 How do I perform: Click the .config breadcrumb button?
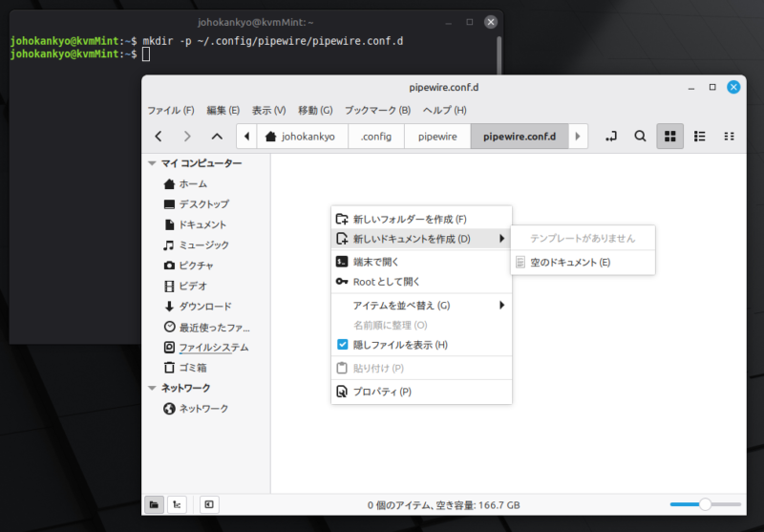click(x=376, y=137)
